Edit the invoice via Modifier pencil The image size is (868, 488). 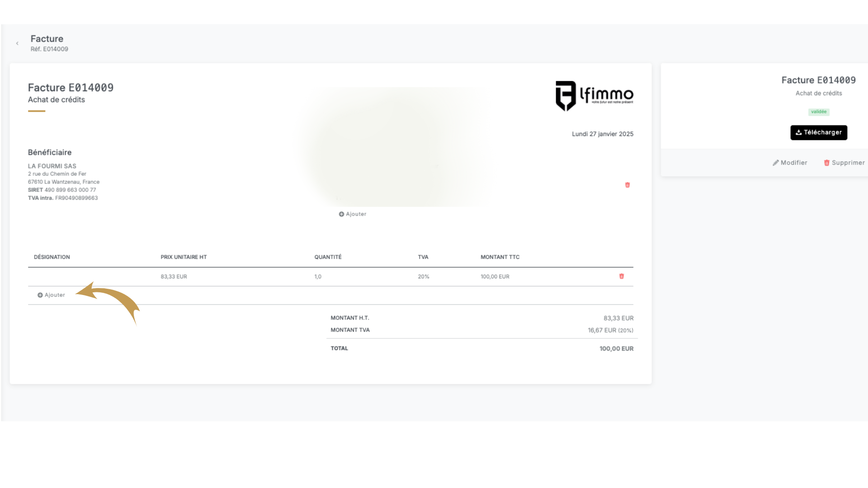click(x=789, y=163)
